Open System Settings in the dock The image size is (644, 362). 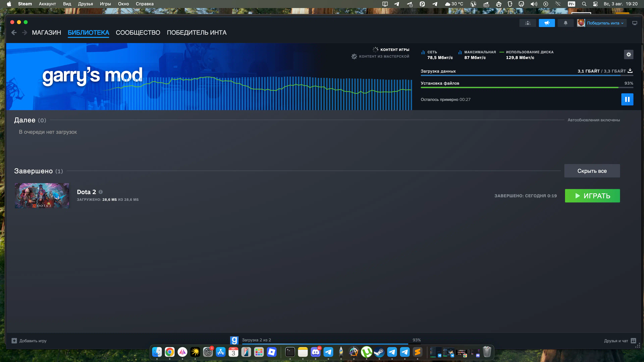pos(208,352)
